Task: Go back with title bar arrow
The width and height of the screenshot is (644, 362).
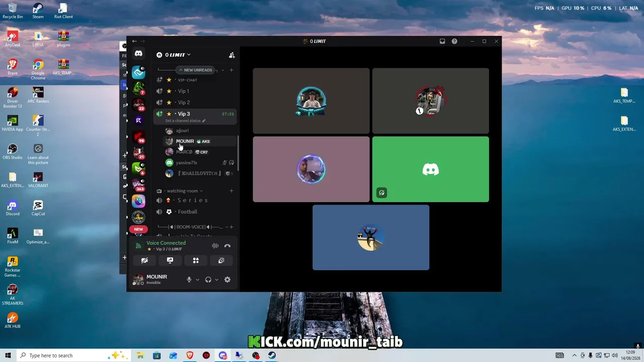Action: point(134,41)
